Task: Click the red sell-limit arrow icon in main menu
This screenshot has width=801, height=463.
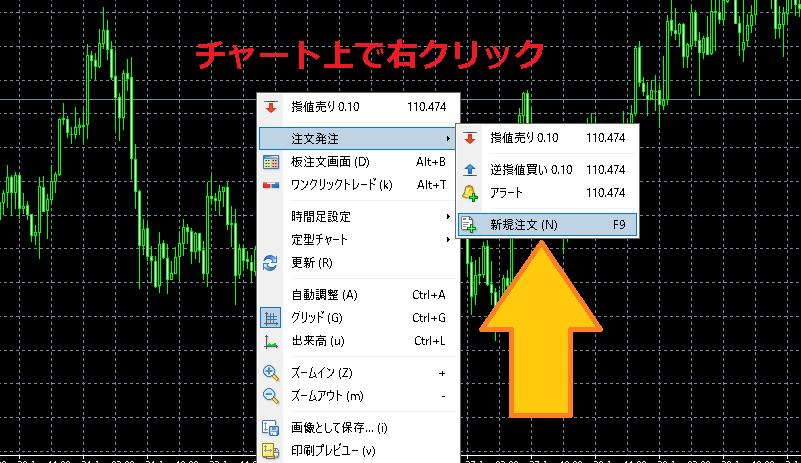Action: pyautogui.click(x=271, y=107)
